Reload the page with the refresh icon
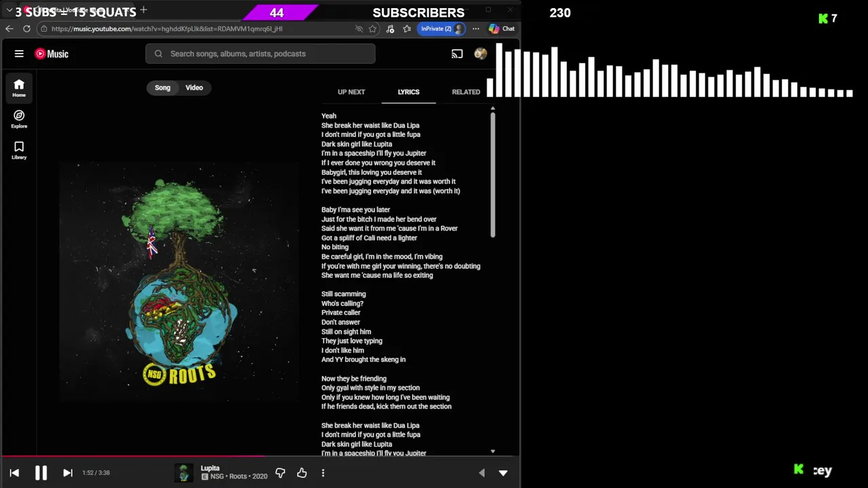 [x=26, y=28]
